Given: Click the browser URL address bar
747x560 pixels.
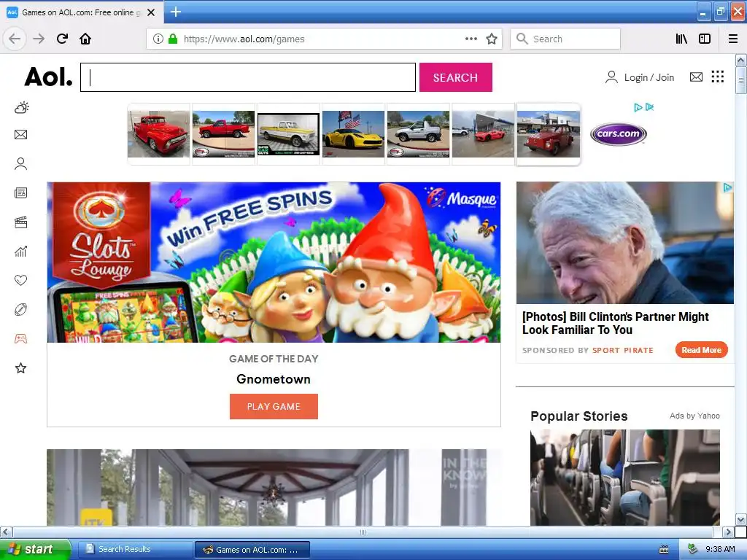Looking at the screenshot, I should click(324, 39).
